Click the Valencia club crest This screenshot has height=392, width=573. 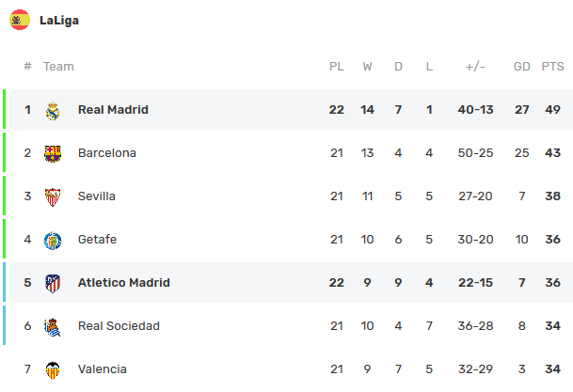click(53, 370)
